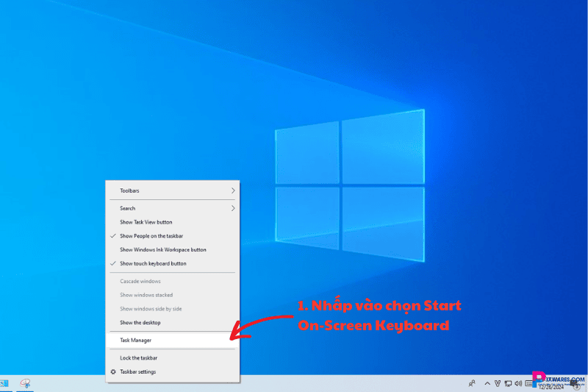Choose Lock the taskbar

[x=138, y=358]
